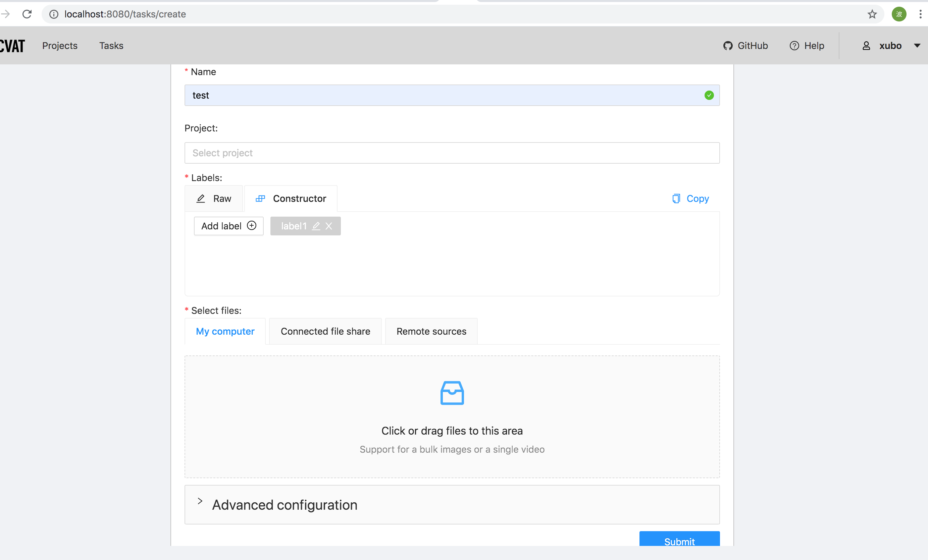Reload the page with the refresh icon
Screen dimensions: 928x560
pos(27,14)
